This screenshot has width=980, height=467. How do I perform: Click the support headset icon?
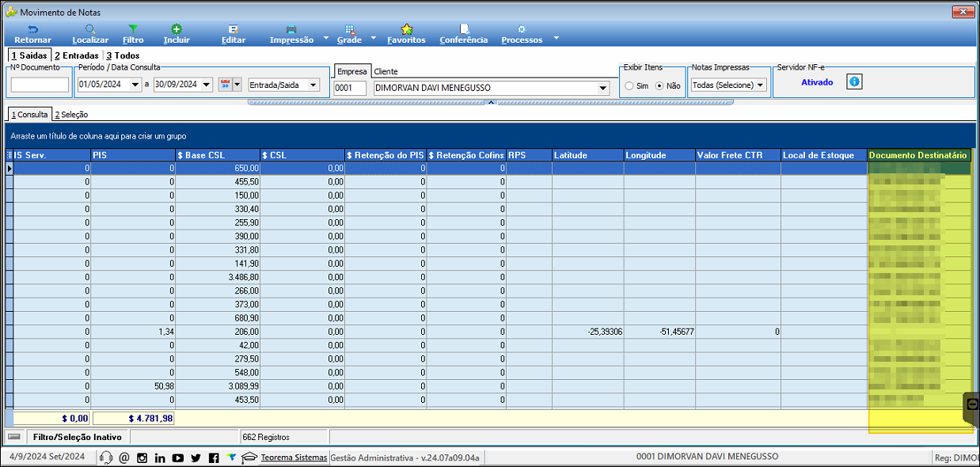106,458
